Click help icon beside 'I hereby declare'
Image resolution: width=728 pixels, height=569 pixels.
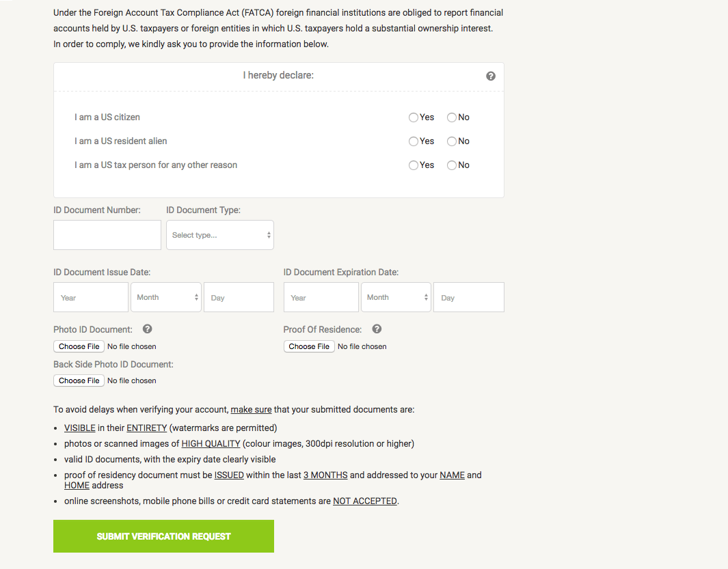[491, 76]
